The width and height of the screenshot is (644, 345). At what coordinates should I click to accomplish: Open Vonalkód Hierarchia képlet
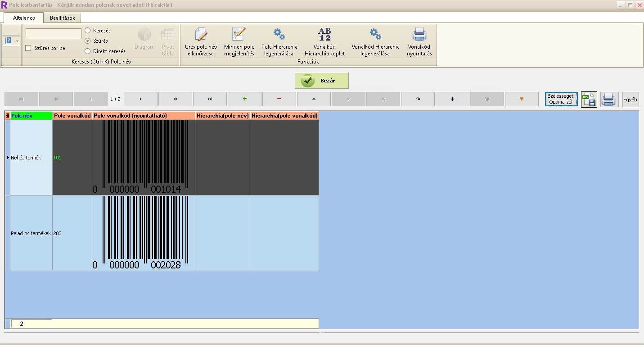click(x=324, y=42)
